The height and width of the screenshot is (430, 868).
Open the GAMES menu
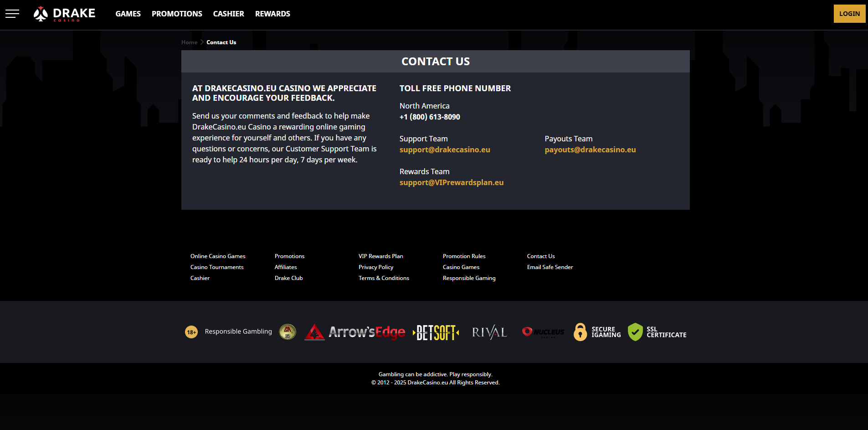pyautogui.click(x=128, y=14)
